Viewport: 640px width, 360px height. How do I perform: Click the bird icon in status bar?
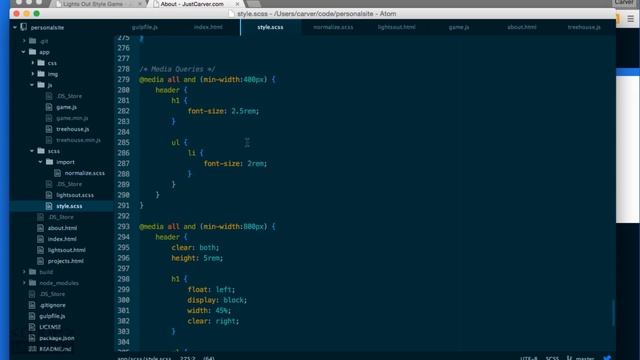607,358
